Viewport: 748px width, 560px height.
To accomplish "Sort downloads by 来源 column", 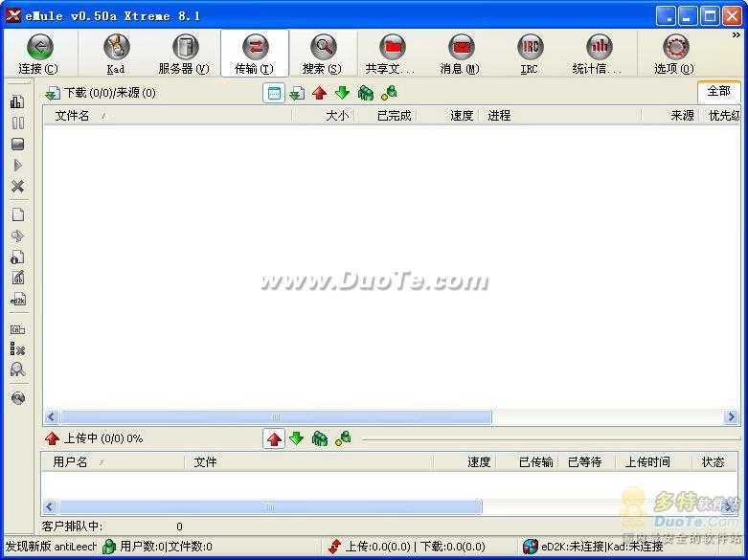I will (x=670, y=116).
